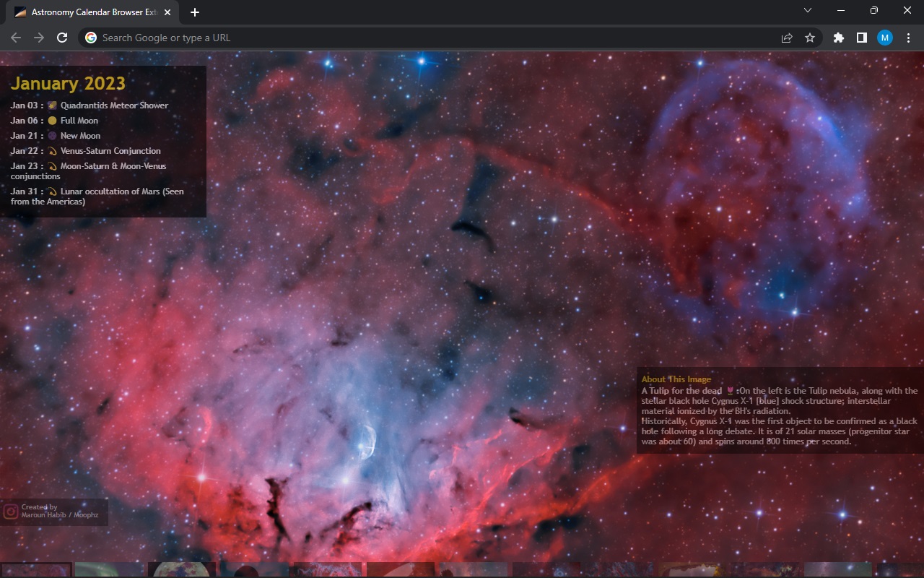924x578 pixels.
Task: Reload the current page
Action: tap(62, 38)
